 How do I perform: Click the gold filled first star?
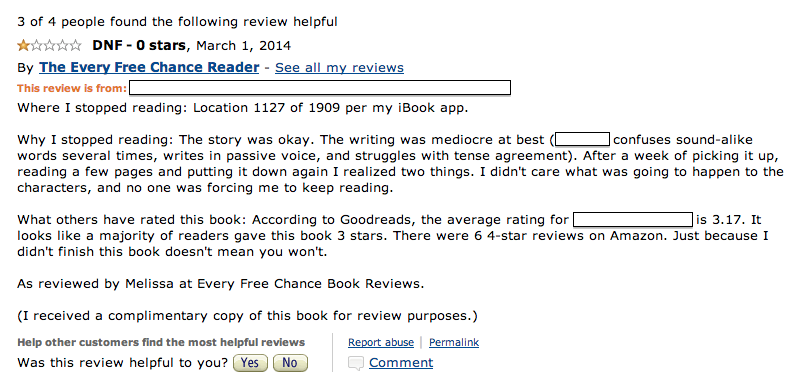tap(24, 46)
